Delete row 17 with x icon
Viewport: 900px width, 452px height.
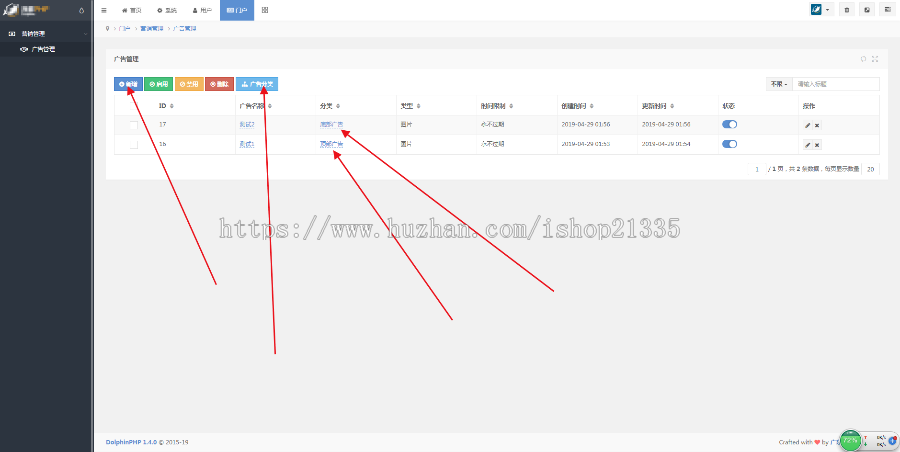click(817, 125)
